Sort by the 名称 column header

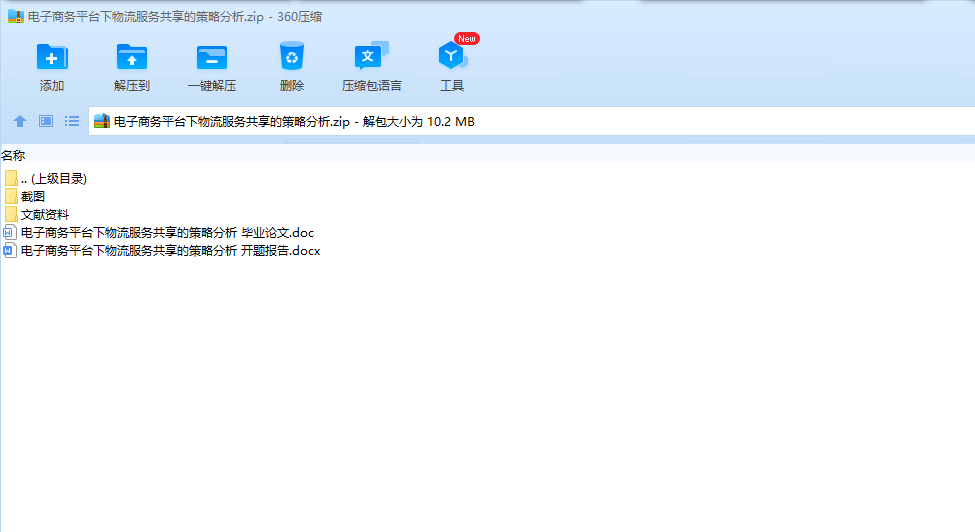(13, 155)
